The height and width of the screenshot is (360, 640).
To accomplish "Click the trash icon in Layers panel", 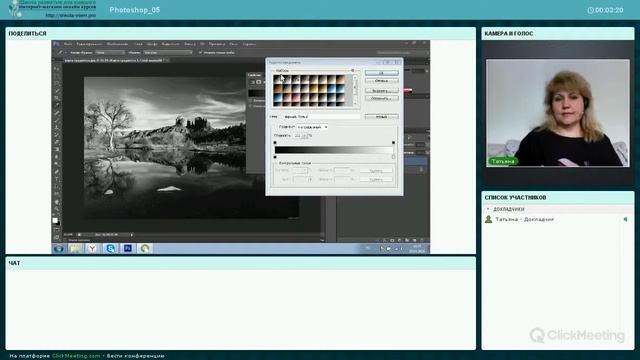I will [422, 240].
